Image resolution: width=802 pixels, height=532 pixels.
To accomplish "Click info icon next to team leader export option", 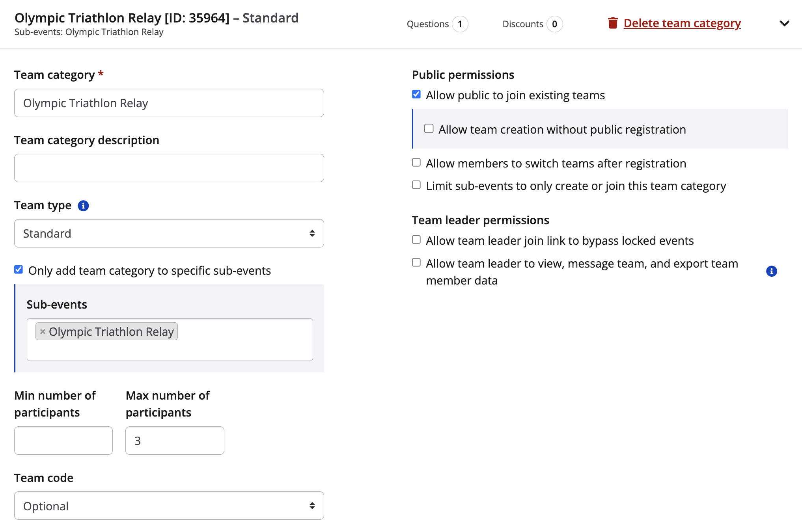I will click(x=771, y=272).
